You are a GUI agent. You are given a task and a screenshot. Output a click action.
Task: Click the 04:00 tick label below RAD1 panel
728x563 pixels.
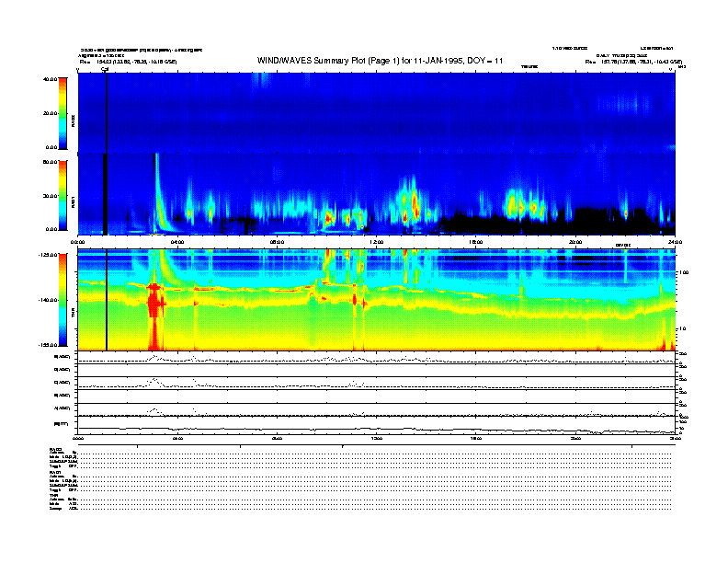177,242
